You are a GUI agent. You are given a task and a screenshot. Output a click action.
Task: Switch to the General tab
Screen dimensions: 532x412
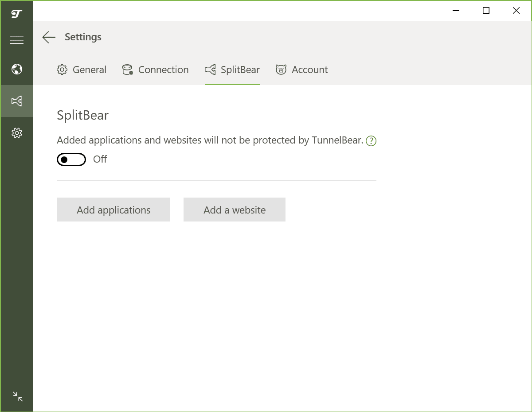point(82,70)
